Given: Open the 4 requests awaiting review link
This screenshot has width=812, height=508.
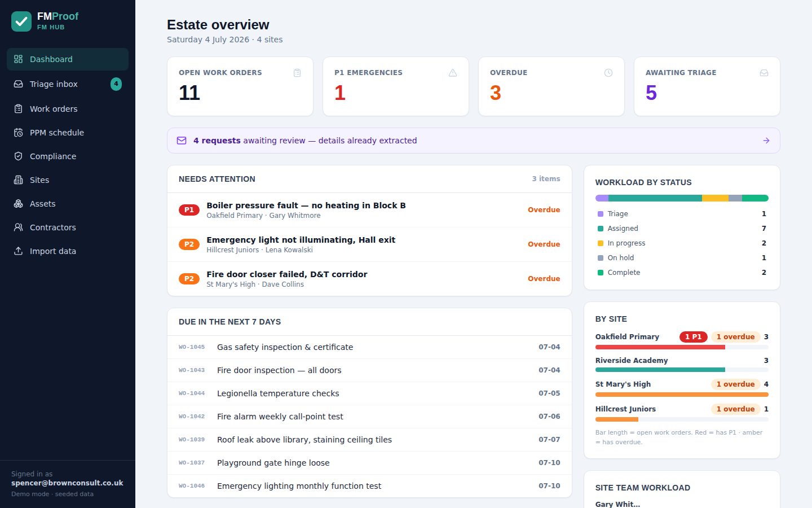Looking at the screenshot, I should coord(474,141).
